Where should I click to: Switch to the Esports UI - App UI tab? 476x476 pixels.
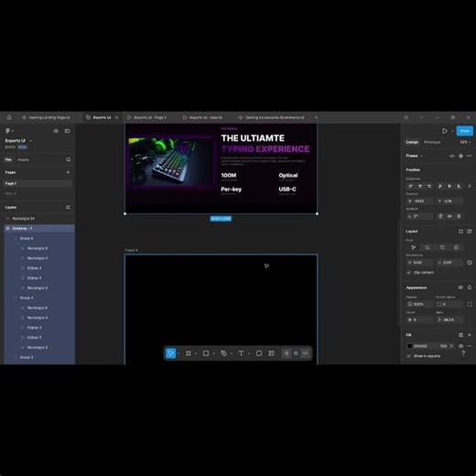click(x=202, y=117)
